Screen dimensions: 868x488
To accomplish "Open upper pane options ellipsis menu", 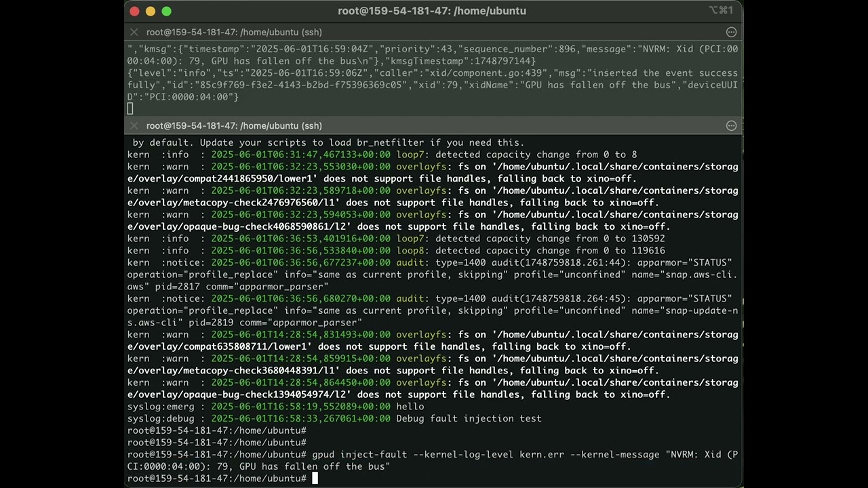I will coord(731,32).
